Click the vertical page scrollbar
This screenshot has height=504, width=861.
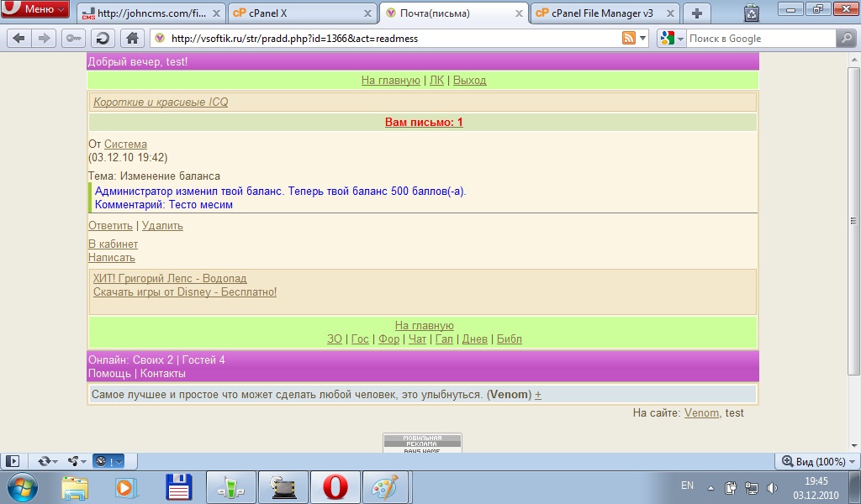coord(853,220)
